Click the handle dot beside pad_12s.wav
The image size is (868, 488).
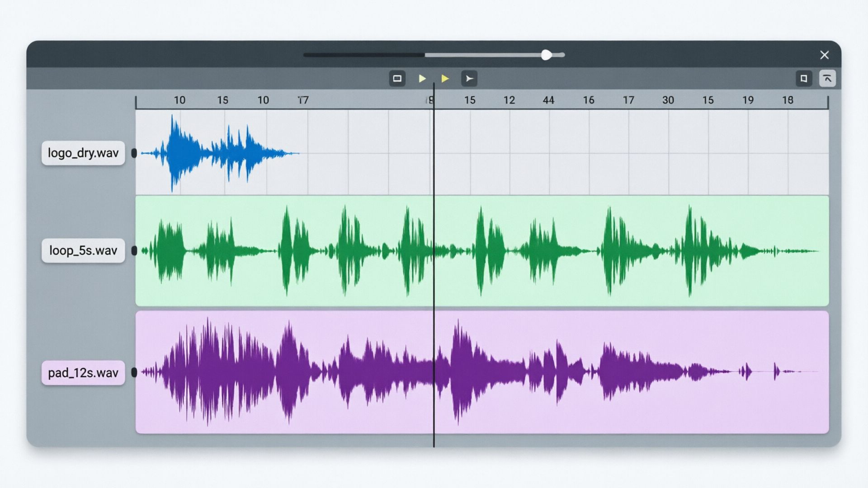pos(134,372)
